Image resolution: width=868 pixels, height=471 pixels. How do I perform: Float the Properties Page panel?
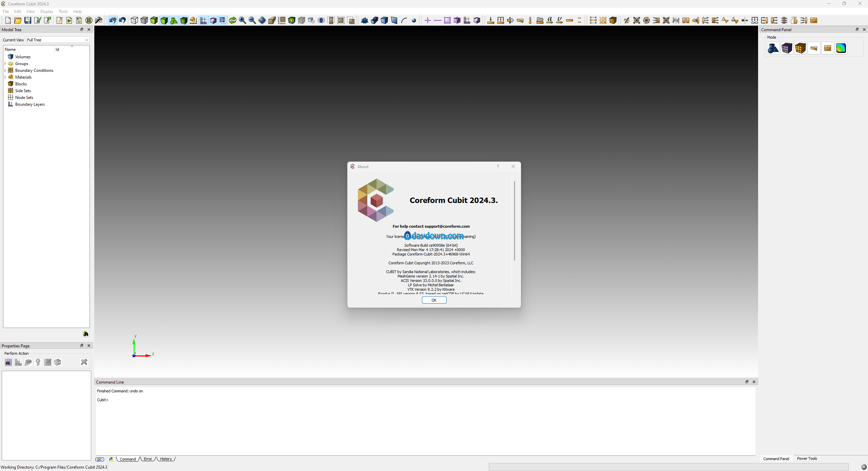pyautogui.click(x=82, y=346)
